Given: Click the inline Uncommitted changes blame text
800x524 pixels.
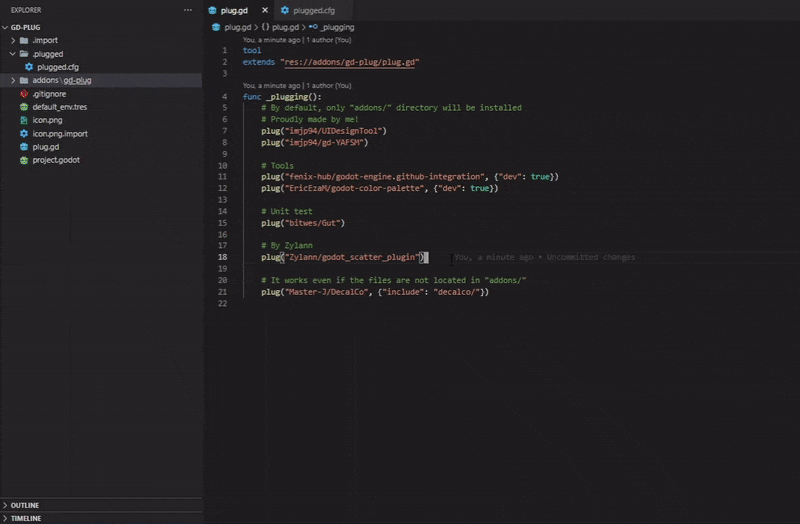Looking at the screenshot, I should pyautogui.click(x=544, y=257).
